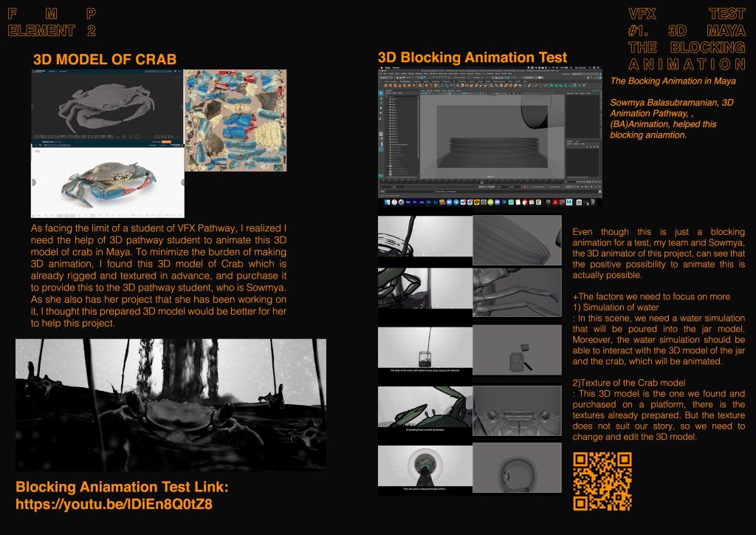The height and width of the screenshot is (535, 756).
Task: Open the underwater crab concept still
Action: click(x=171, y=404)
